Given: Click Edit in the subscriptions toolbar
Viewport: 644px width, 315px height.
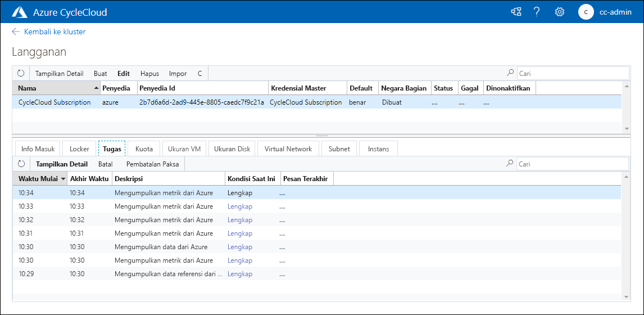Looking at the screenshot, I should click(x=124, y=74).
